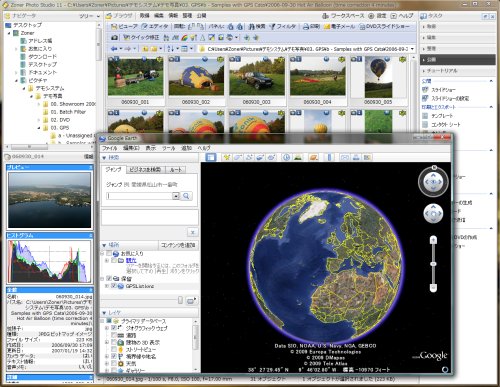Click the コンテンツを追加 button

pos(178,245)
